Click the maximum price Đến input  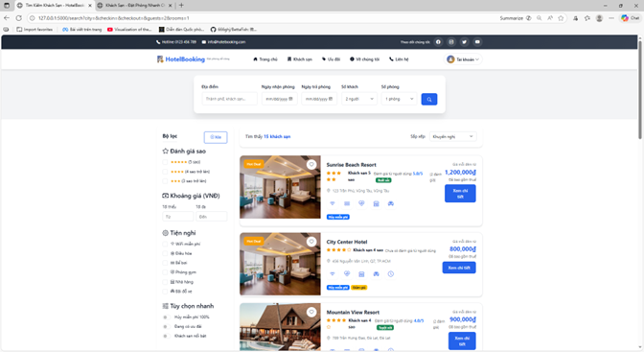point(212,217)
